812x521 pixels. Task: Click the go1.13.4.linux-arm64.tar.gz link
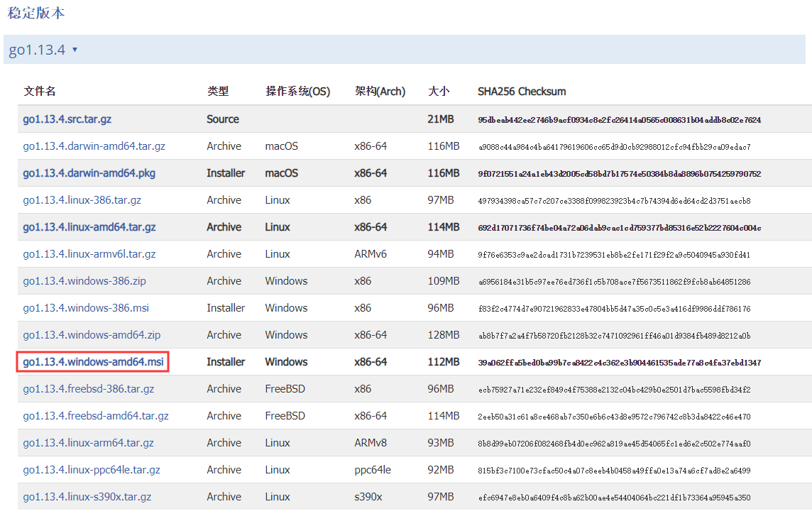[88, 443]
